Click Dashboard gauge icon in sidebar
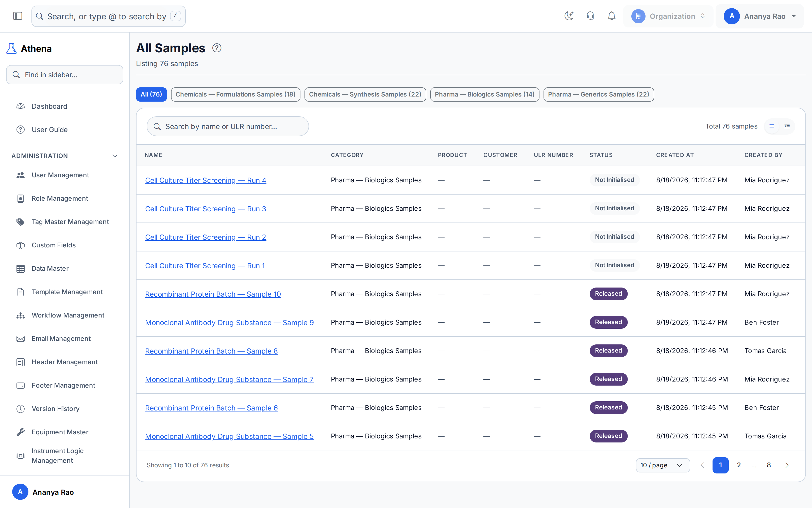812x508 pixels. pos(21,106)
